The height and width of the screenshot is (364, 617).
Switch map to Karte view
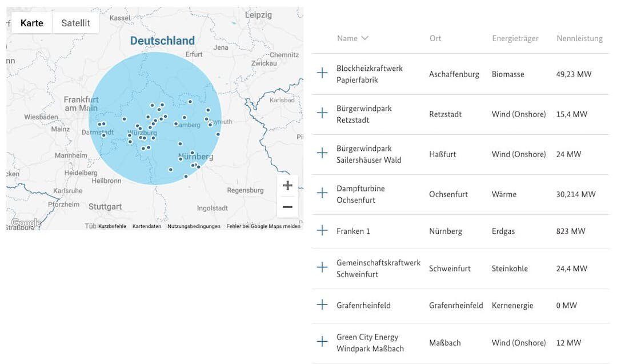[x=32, y=23]
